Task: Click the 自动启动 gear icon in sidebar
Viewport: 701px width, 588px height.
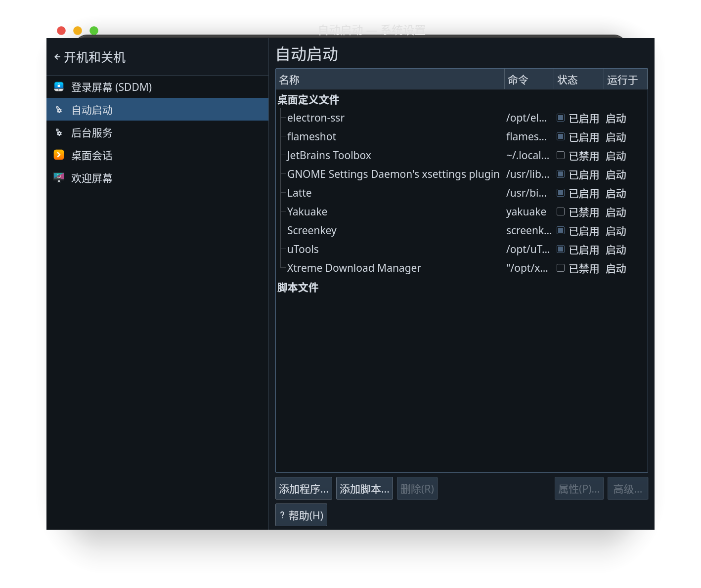Action: pyautogui.click(x=59, y=110)
